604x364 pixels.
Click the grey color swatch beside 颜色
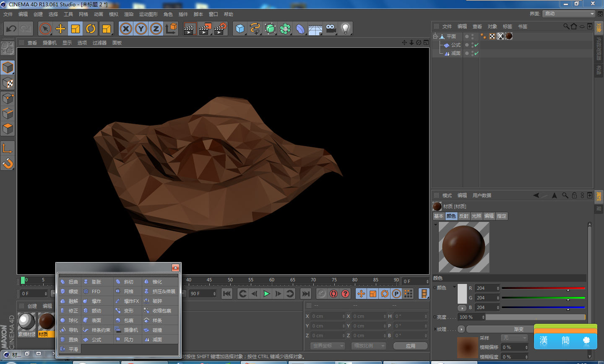pos(462,294)
